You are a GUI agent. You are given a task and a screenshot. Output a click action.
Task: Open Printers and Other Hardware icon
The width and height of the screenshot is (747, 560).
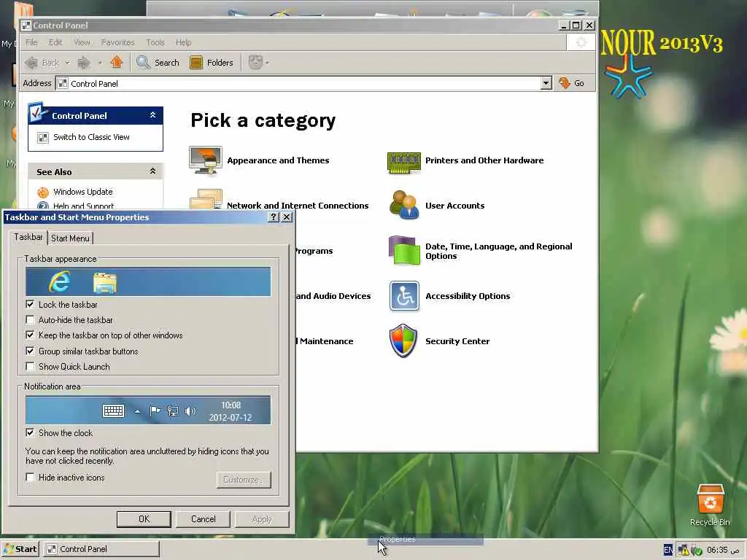[x=404, y=163]
